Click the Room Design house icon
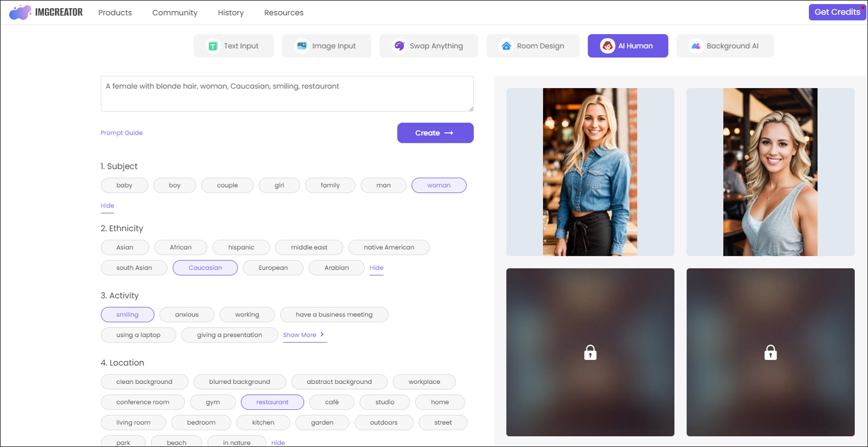This screenshot has width=868, height=447. coord(506,46)
